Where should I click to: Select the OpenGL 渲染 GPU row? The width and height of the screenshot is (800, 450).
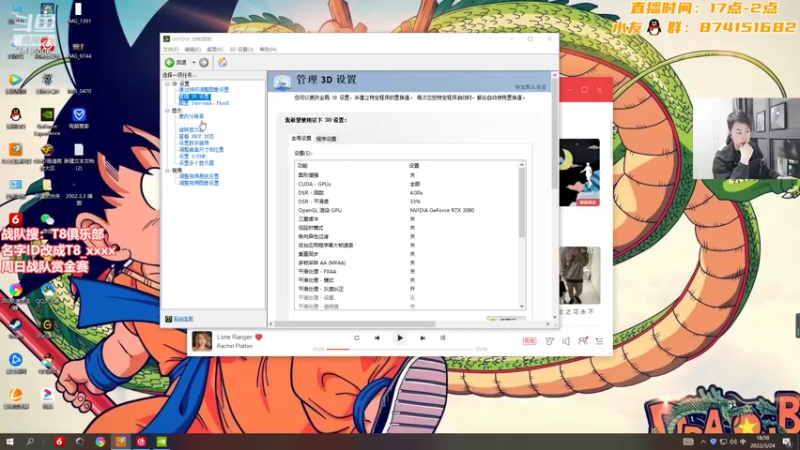[407, 210]
